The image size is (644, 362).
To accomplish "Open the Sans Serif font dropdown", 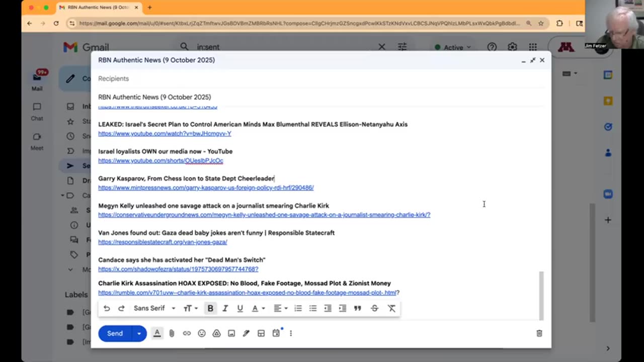I will 154,308.
